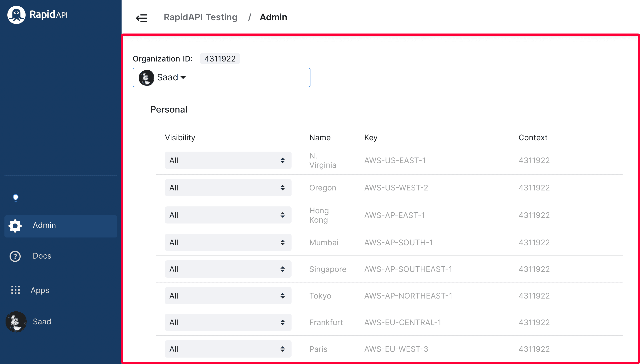The height and width of the screenshot is (364, 640).
Task: Click the AWS-US-WEST-2 key
Action: 396,188
